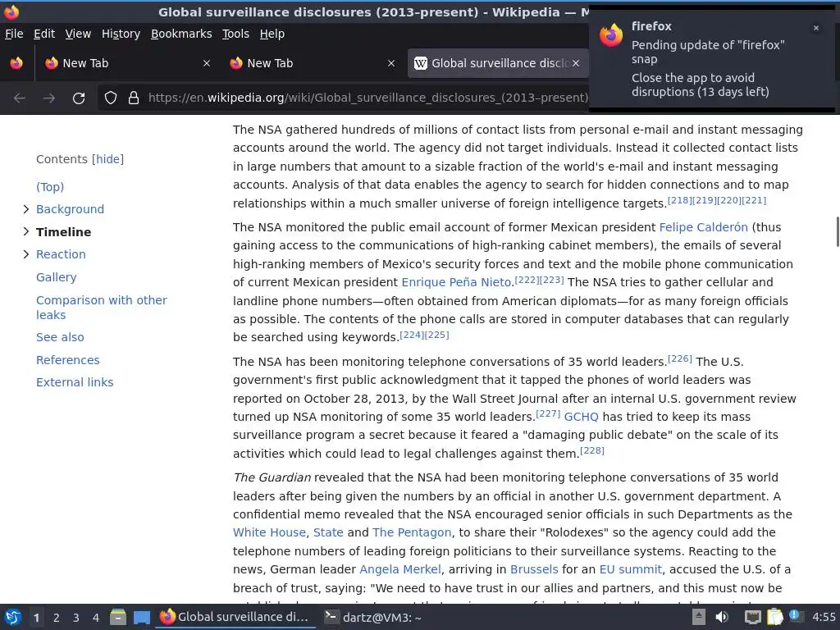Dismiss the firefox snap update notification
The height and width of the screenshot is (630, 840).
tap(816, 28)
